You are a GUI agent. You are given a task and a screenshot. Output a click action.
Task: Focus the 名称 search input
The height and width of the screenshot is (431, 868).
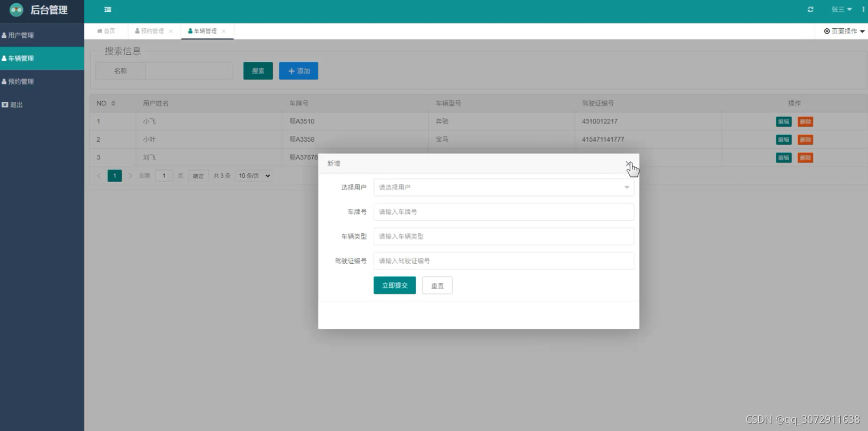[189, 71]
